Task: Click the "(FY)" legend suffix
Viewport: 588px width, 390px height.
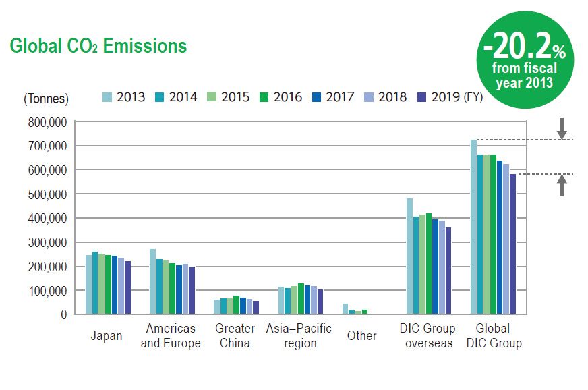Action: tap(473, 97)
